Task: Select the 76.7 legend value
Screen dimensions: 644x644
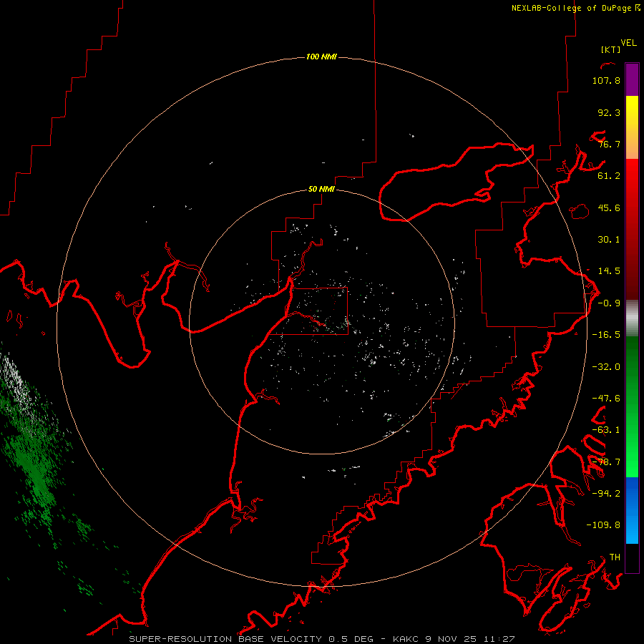Action: (x=609, y=144)
